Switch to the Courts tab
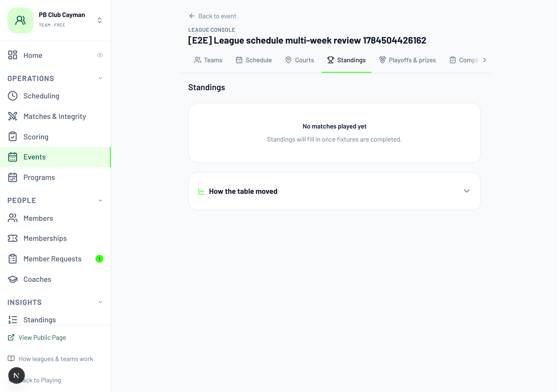Viewport: 558px width, 392px height. point(300,60)
